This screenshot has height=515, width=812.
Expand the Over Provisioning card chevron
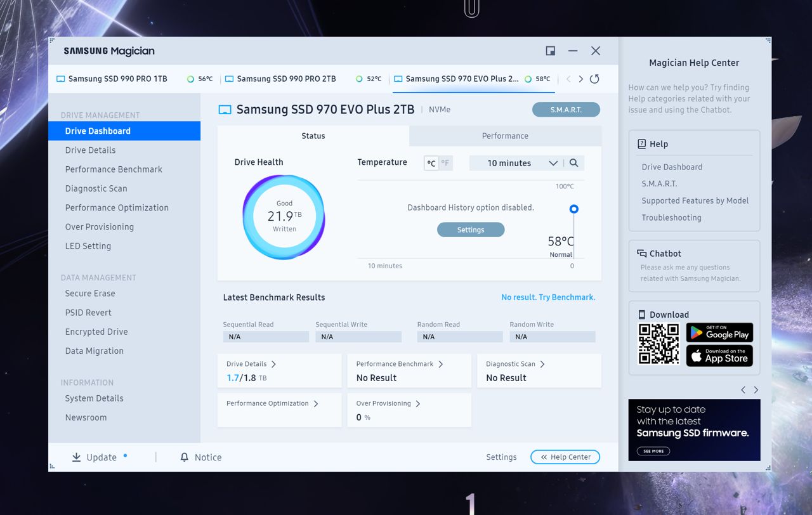(x=417, y=403)
